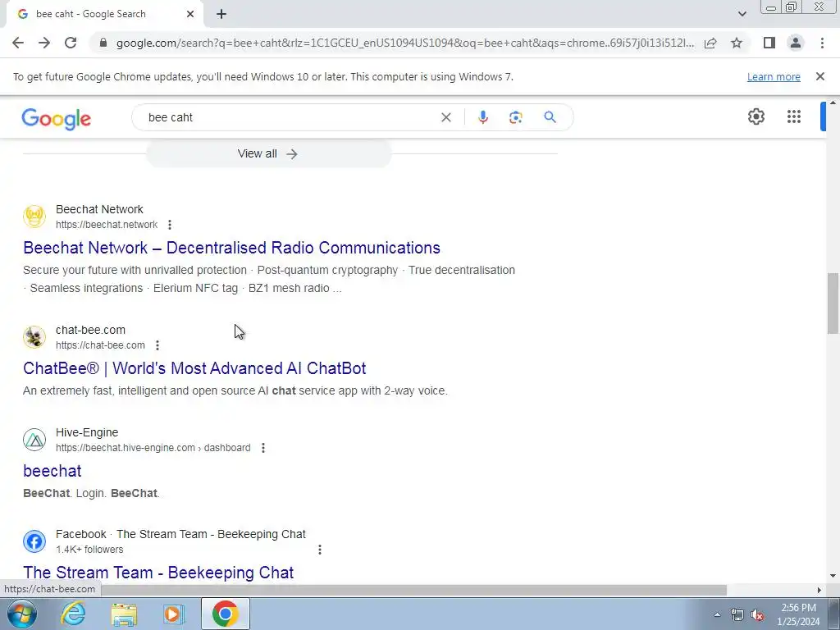Click the Chrome taskbar icon
The height and width of the screenshot is (630, 840).
225,614
